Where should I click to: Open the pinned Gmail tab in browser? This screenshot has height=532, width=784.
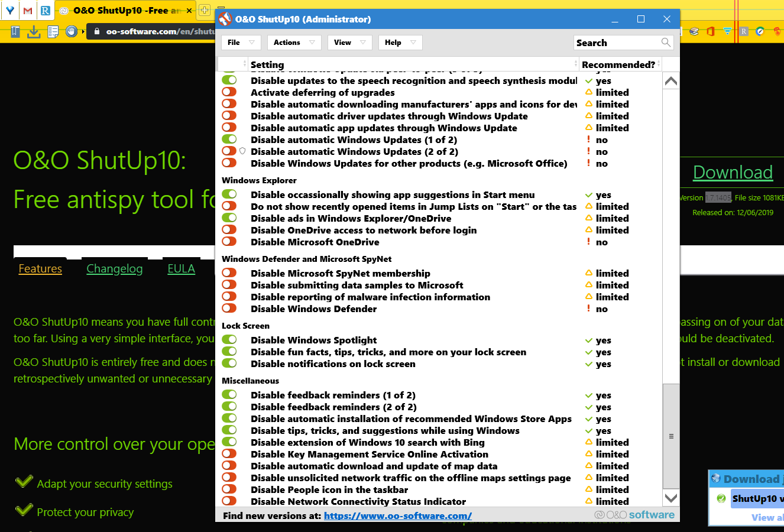click(27, 10)
